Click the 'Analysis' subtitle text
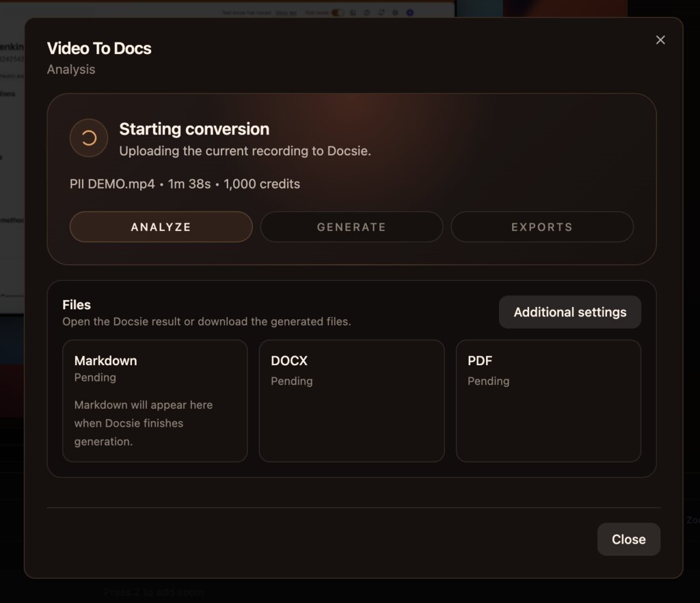Screen dimensions: 700x603 coord(71,69)
